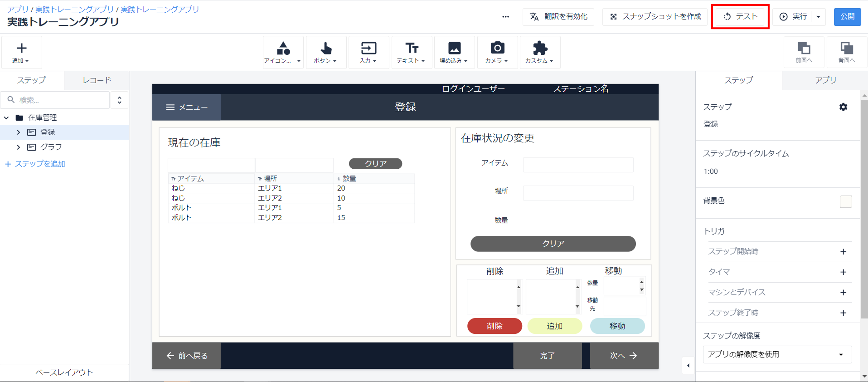Switch to アプリ tab in right panel
Screen dimensions: 868x382
click(825, 80)
